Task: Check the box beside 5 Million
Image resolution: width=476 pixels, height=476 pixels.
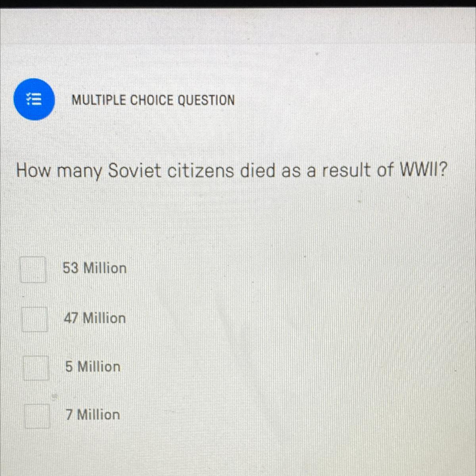Action: click(36, 368)
